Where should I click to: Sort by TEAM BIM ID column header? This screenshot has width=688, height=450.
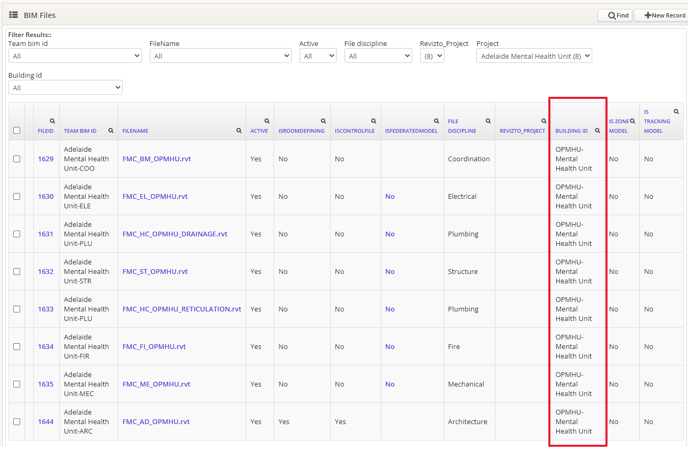click(x=80, y=131)
